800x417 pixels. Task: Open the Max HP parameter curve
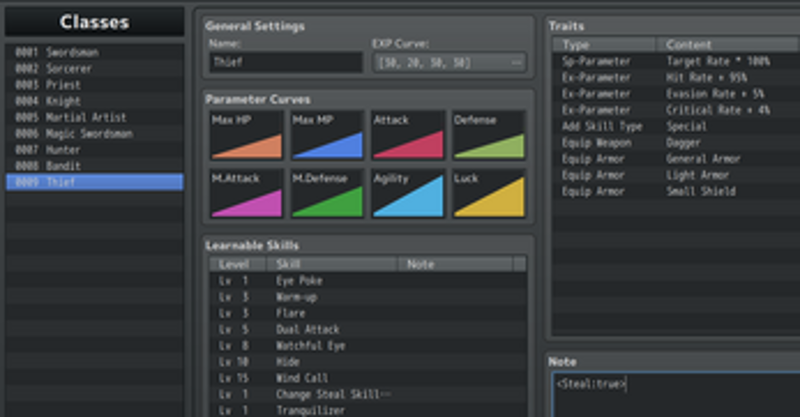click(246, 135)
